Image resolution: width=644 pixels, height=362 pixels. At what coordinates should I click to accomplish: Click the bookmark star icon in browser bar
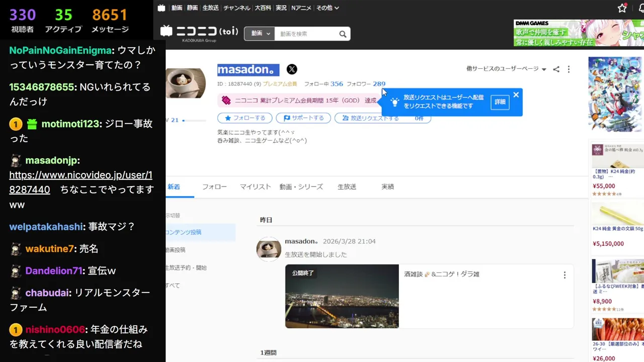pyautogui.click(x=622, y=8)
